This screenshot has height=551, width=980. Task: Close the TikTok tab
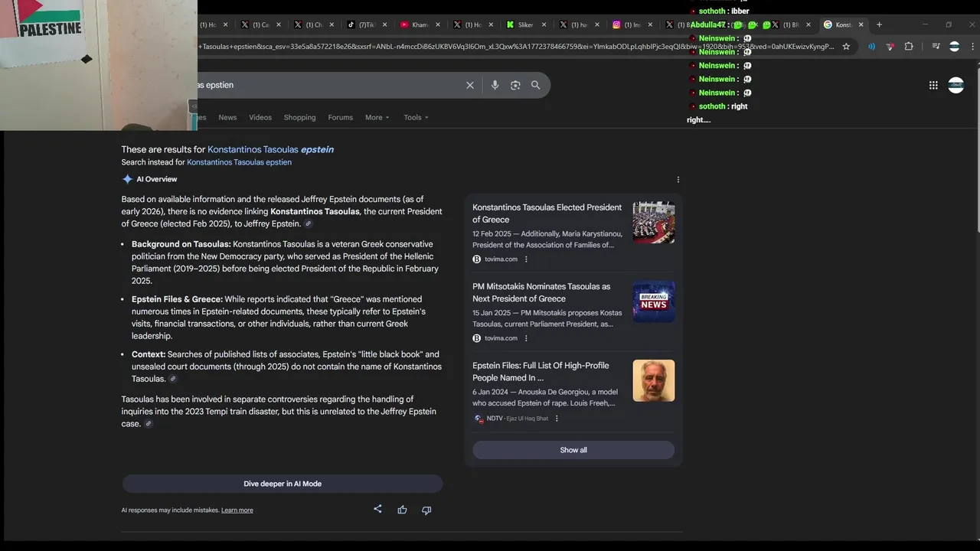385,24
